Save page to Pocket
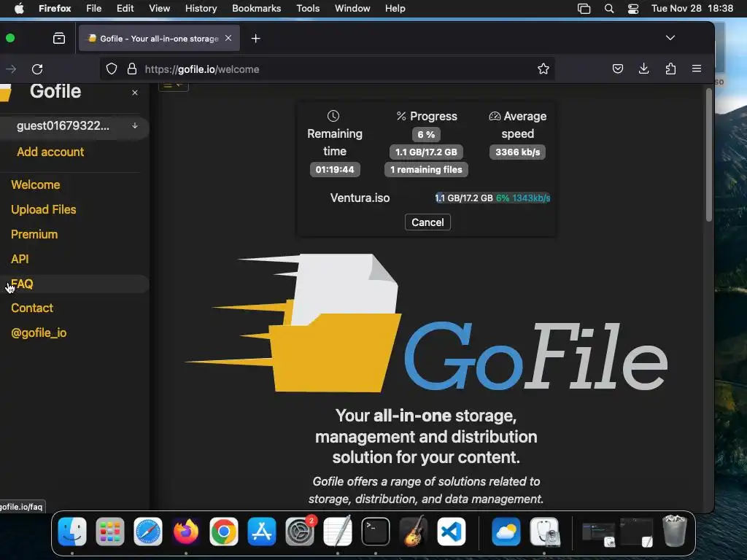This screenshot has width=747, height=560. pyautogui.click(x=618, y=69)
